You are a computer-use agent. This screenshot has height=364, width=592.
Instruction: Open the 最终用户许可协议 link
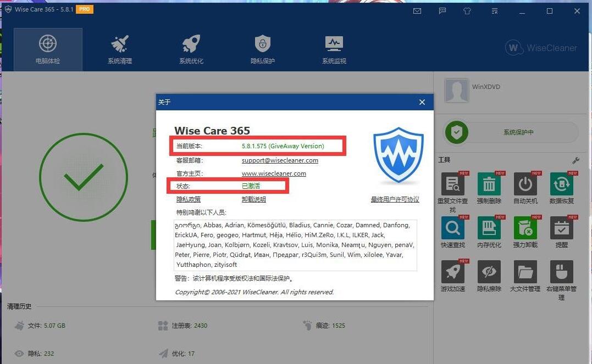click(395, 199)
